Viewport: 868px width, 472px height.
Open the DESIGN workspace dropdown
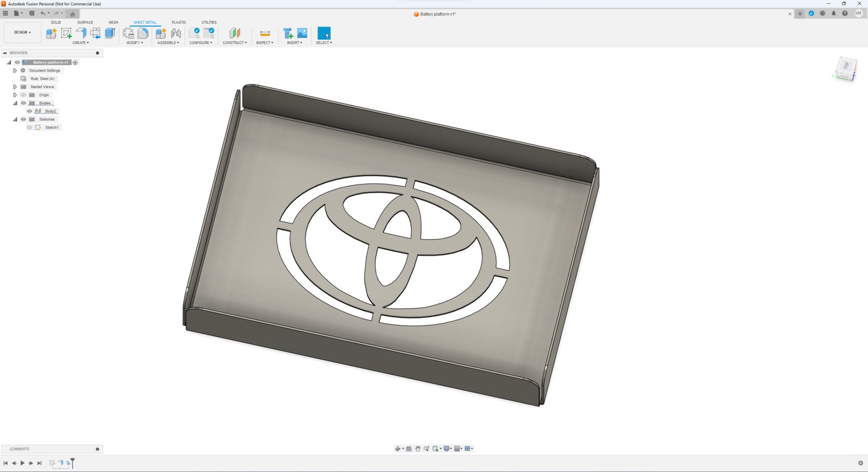(22, 33)
